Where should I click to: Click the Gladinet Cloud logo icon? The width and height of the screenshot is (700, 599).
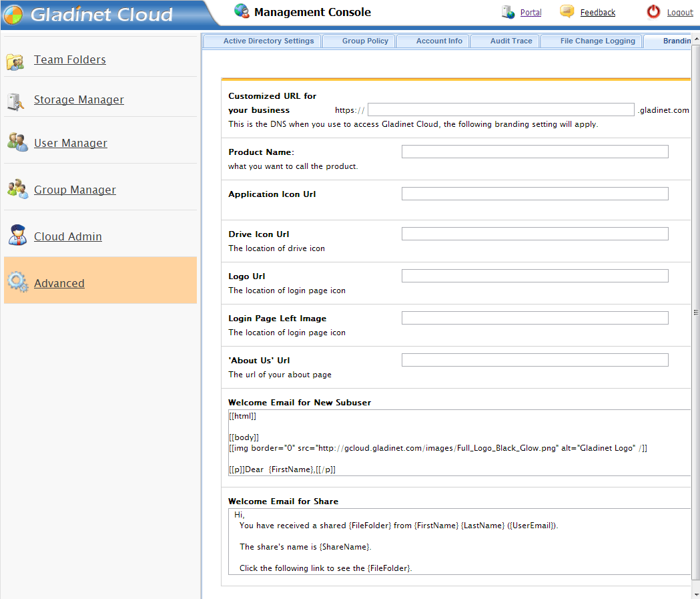click(x=13, y=15)
